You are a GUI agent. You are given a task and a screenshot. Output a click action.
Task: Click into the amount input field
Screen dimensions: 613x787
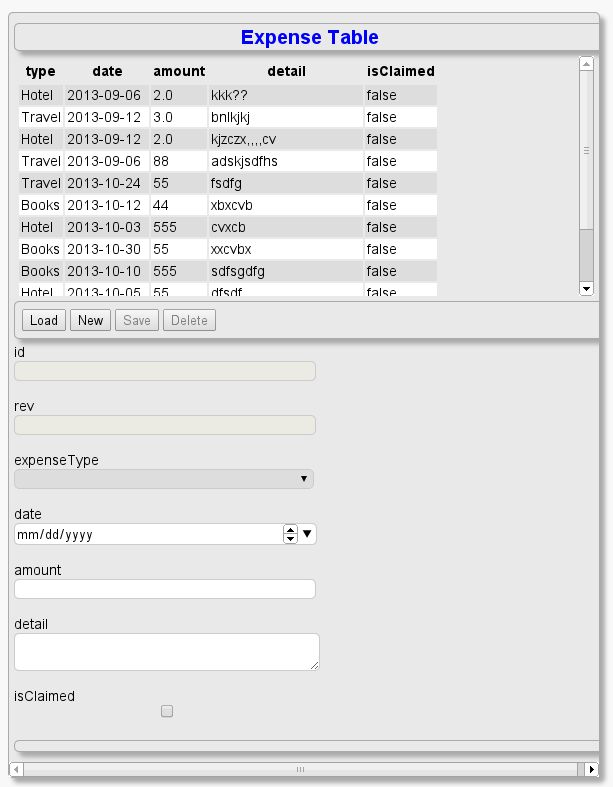click(165, 589)
